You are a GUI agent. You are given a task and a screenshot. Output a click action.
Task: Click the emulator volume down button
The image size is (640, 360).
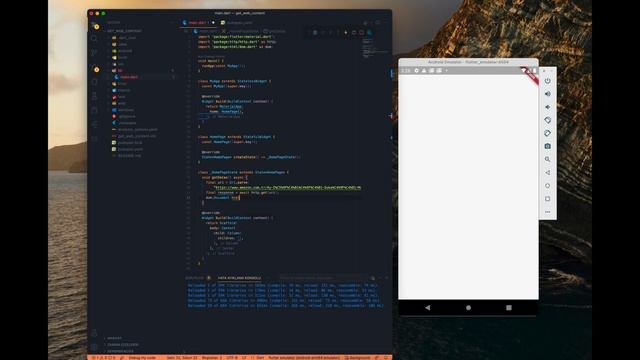pyautogui.click(x=548, y=107)
